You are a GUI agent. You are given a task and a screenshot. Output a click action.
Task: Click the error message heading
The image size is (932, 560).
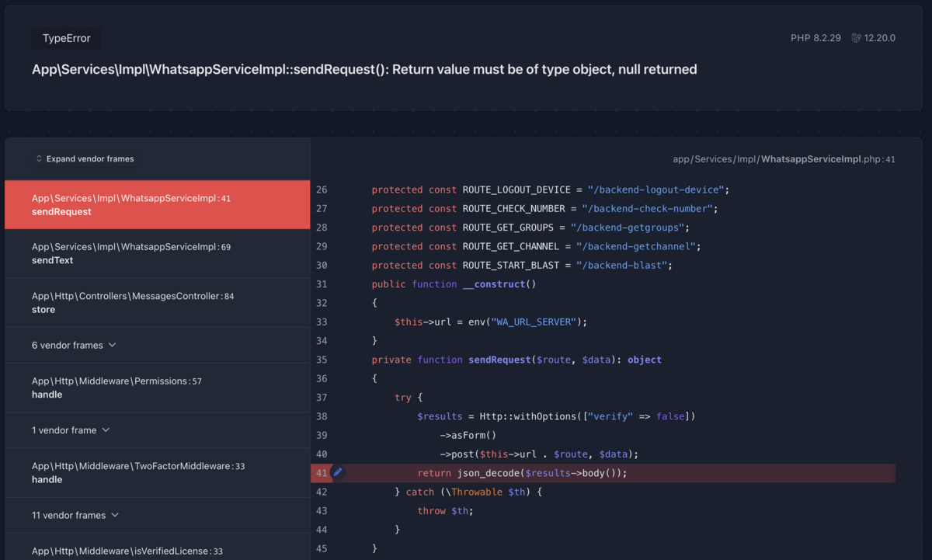[x=364, y=69]
